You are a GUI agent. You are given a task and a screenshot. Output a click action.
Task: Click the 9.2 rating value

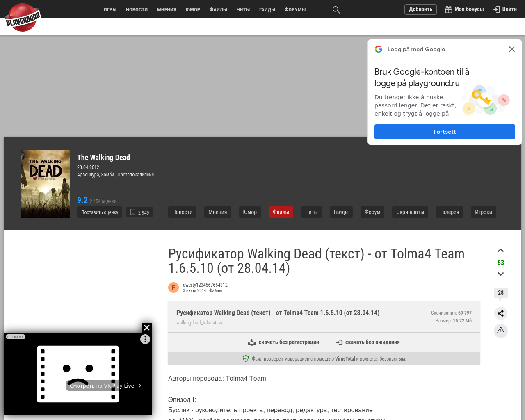click(82, 200)
